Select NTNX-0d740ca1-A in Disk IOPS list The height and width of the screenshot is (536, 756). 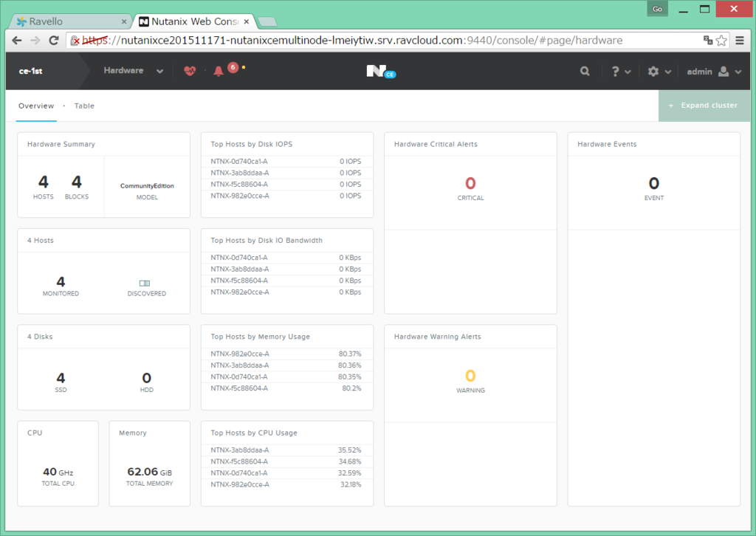tap(239, 162)
